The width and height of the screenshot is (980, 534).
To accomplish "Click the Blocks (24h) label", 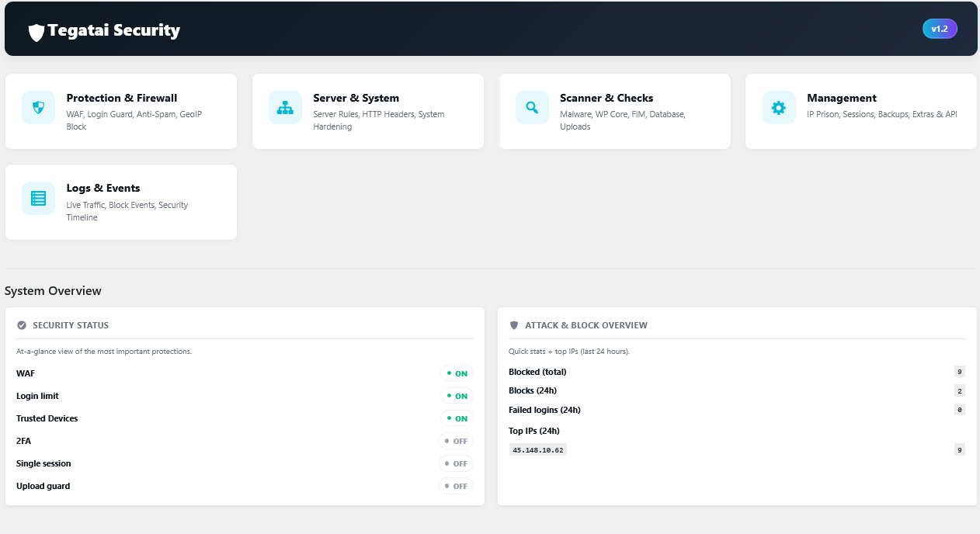I will 533,390.
